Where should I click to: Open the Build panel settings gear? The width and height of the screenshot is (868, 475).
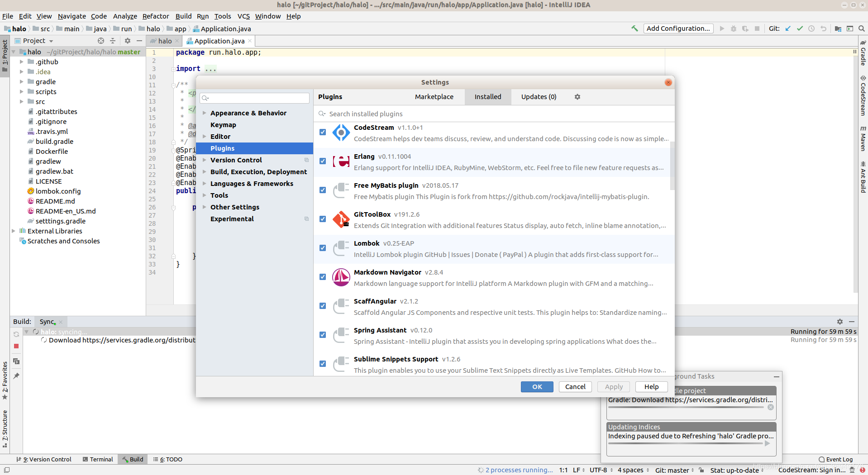840,322
